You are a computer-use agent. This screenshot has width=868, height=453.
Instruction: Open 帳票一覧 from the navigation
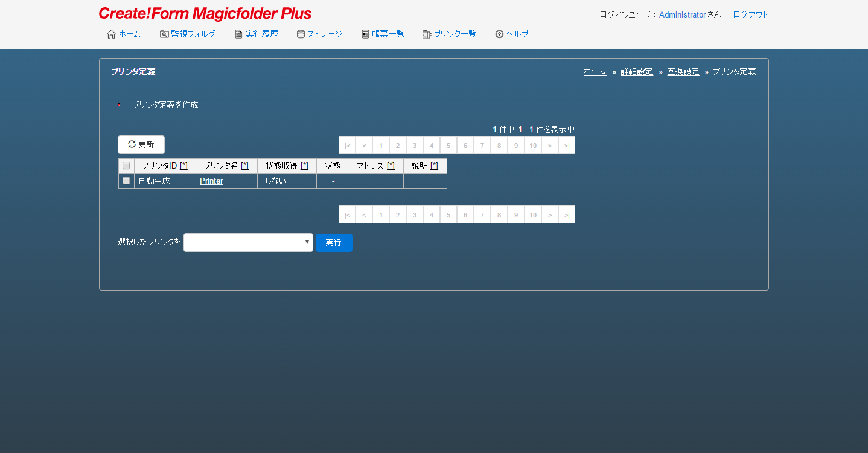[x=388, y=34]
